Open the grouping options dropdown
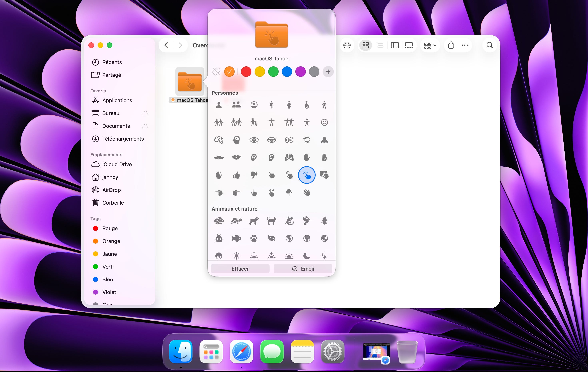 (x=430, y=45)
